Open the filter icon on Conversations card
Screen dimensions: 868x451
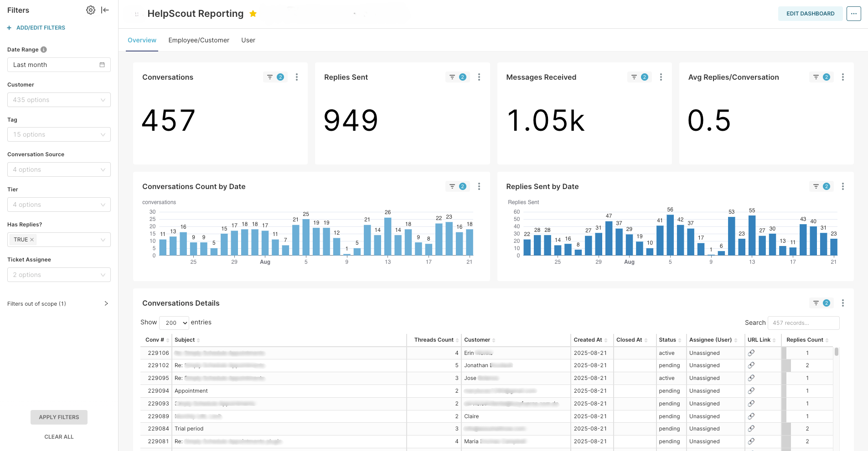[x=269, y=77]
